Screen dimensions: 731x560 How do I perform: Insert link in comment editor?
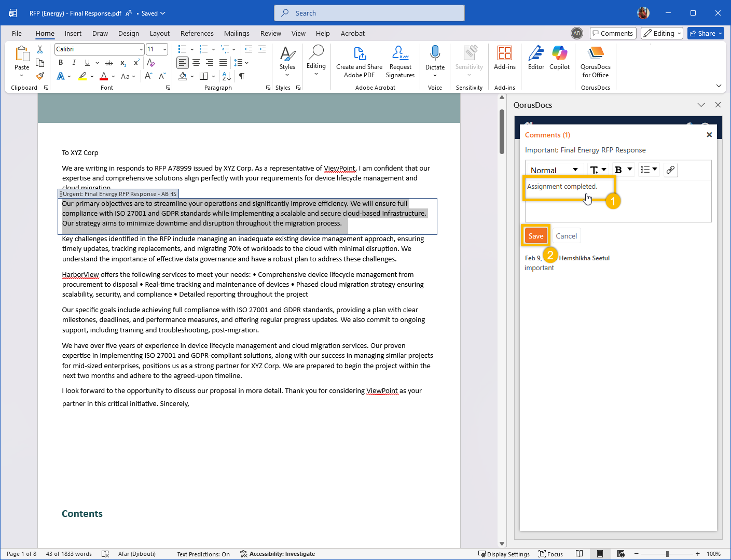click(670, 170)
